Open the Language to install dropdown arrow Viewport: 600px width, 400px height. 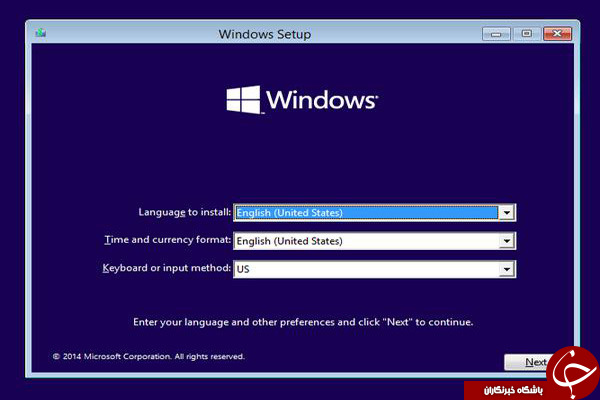(x=507, y=213)
